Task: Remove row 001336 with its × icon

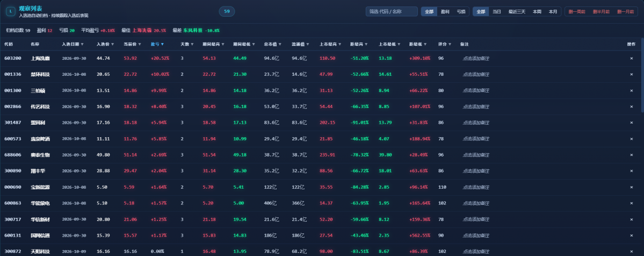Action: pyautogui.click(x=631, y=75)
